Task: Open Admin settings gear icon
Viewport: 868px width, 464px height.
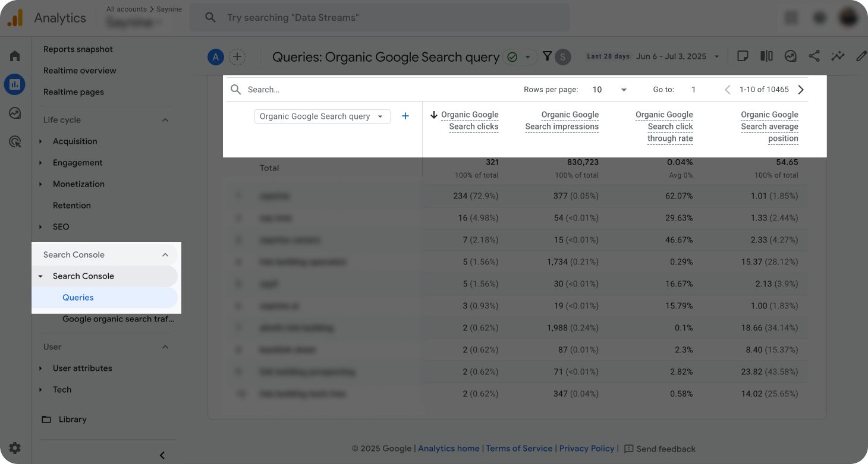Action: coord(15,448)
